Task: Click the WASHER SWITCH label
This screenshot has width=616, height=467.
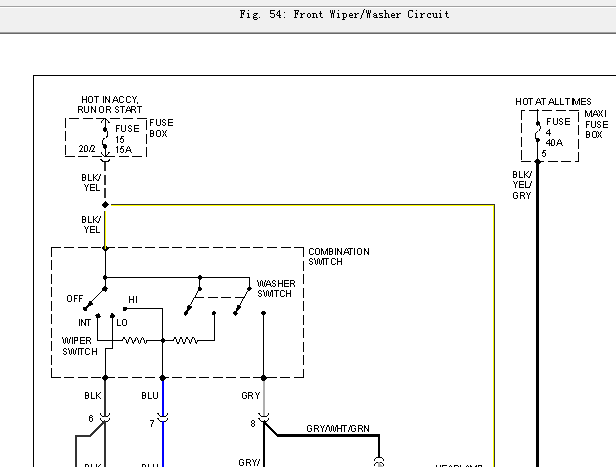Action: (x=275, y=289)
